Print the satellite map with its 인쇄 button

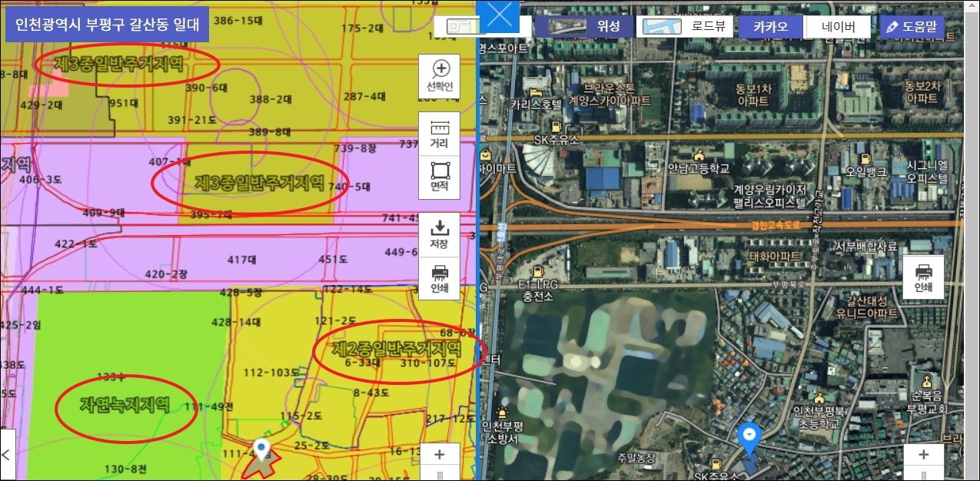pos(923,277)
